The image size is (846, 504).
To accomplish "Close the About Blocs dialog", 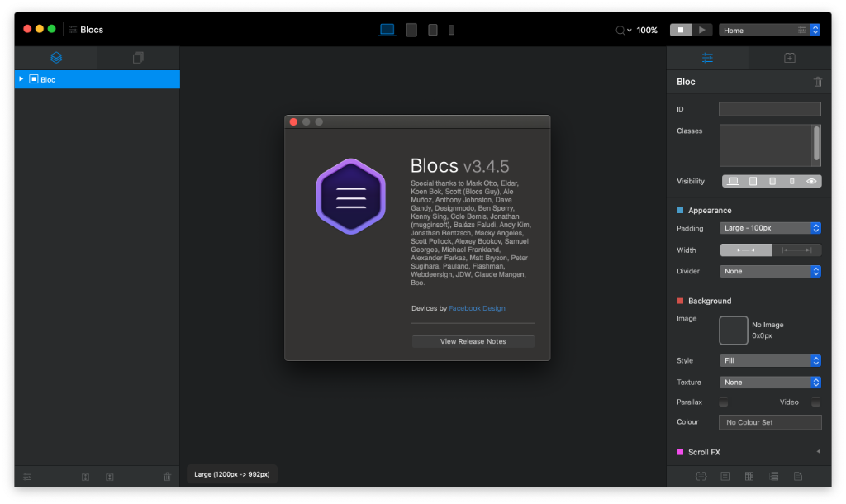I will point(293,122).
